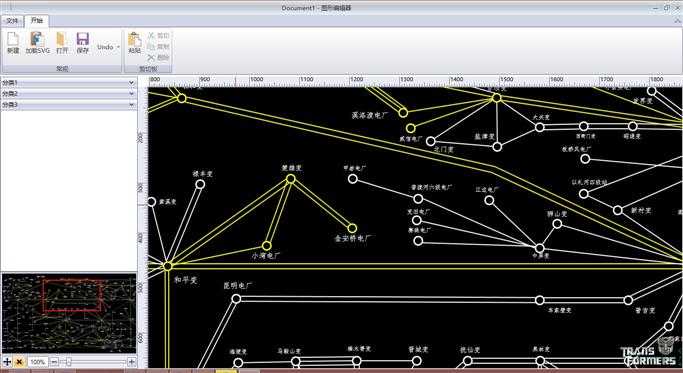This screenshot has height=373, width=683.
Task: Click the 保存 floppy disk save icon
Action: click(x=83, y=39)
